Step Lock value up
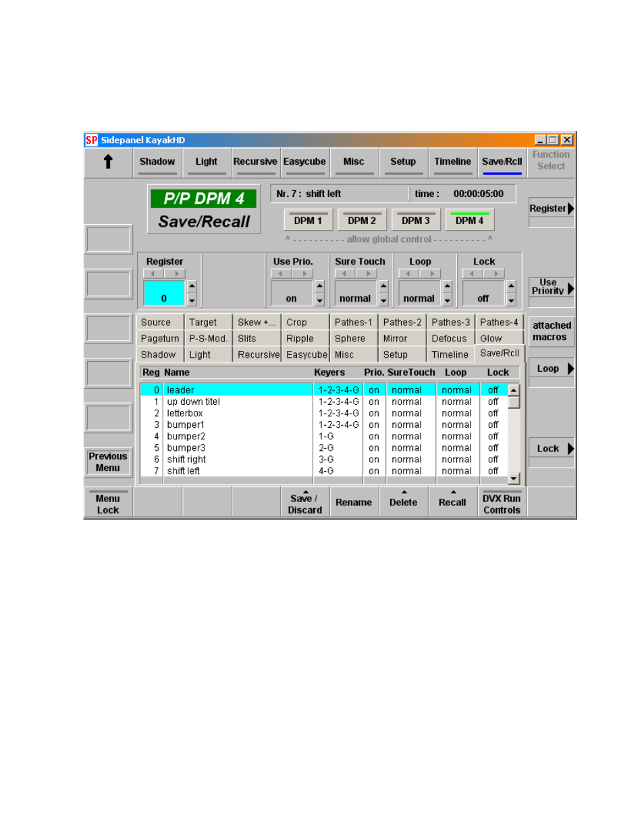This screenshot has height=828, width=644. (511, 287)
